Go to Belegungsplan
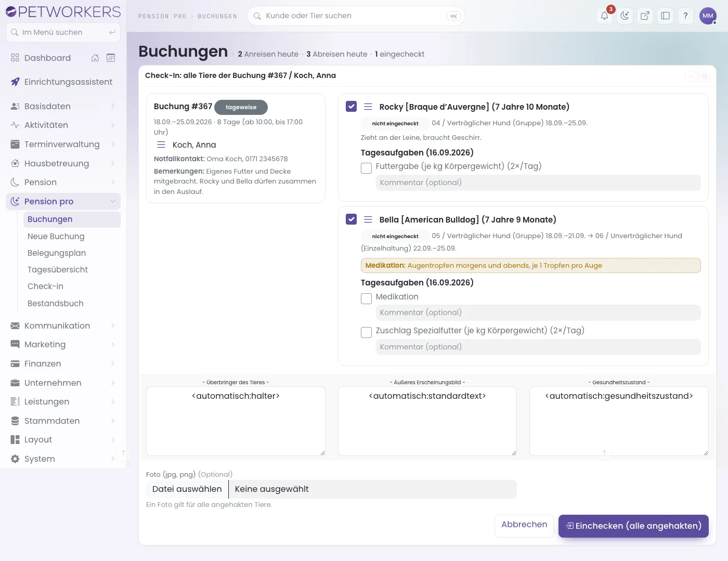 pos(72,253)
